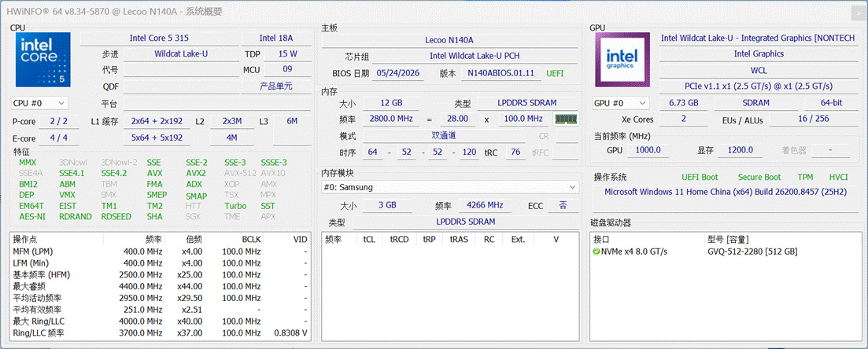
Task: Select the GVQ-512-2280 [512 GB] drive entry
Action: (x=752, y=252)
